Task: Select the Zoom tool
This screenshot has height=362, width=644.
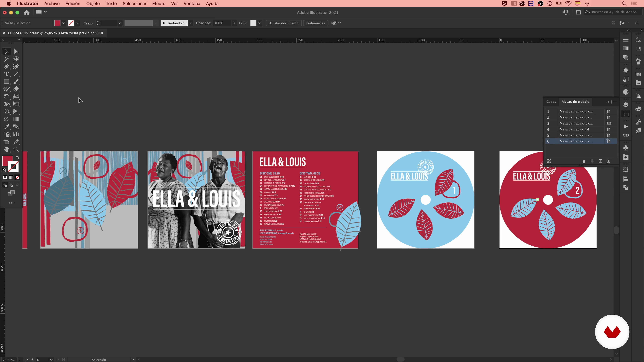Action: click(x=16, y=149)
